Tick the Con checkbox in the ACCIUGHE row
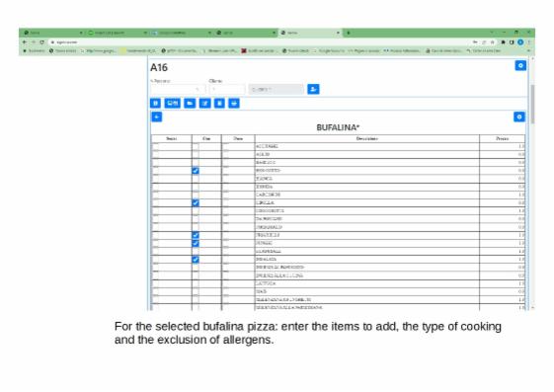Image resolution: width=554 pixels, height=392 pixels. pyautogui.click(x=196, y=146)
